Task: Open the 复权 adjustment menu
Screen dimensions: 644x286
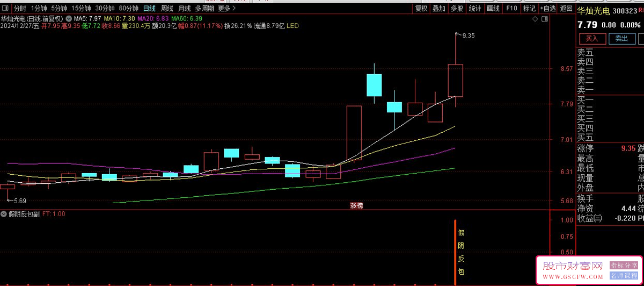Action: coord(422,8)
